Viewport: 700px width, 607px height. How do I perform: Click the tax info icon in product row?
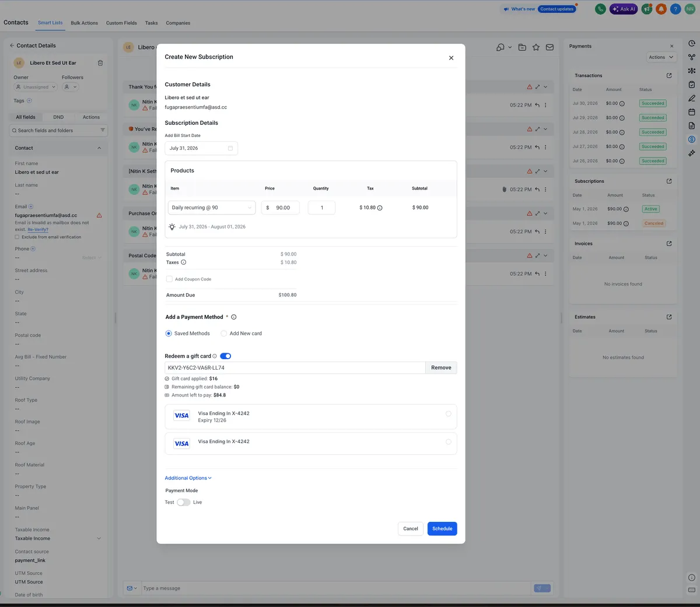[x=380, y=208]
